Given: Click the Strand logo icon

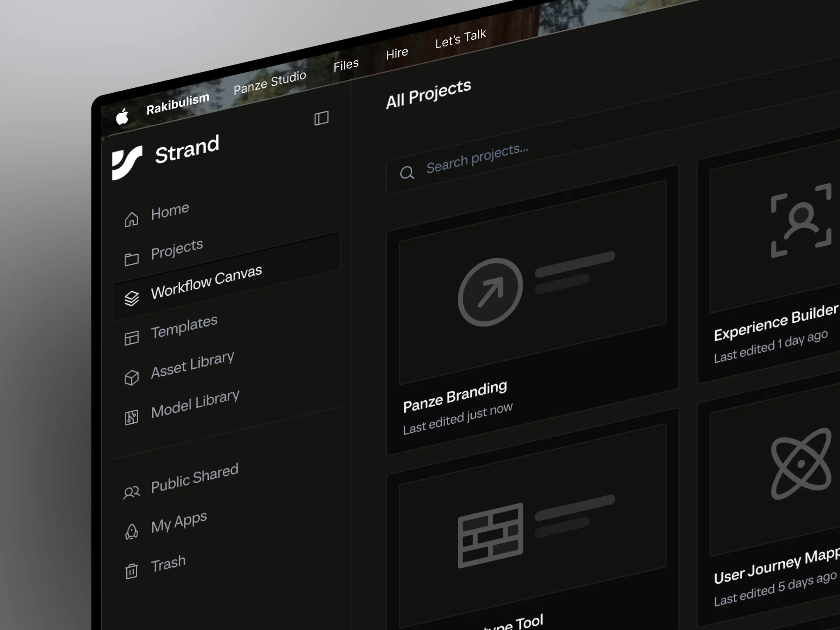Looking at the screenshot, I should [x=127, y=163].
